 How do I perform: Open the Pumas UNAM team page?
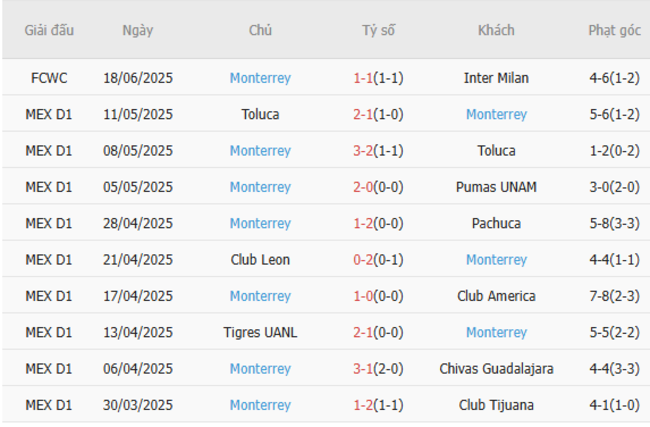point(496,187)
